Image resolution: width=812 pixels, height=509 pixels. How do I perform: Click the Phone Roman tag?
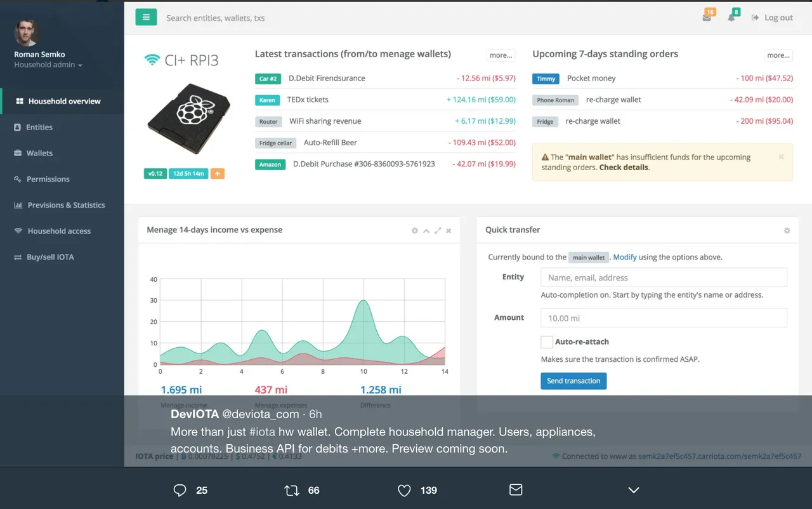coord(555,100)
